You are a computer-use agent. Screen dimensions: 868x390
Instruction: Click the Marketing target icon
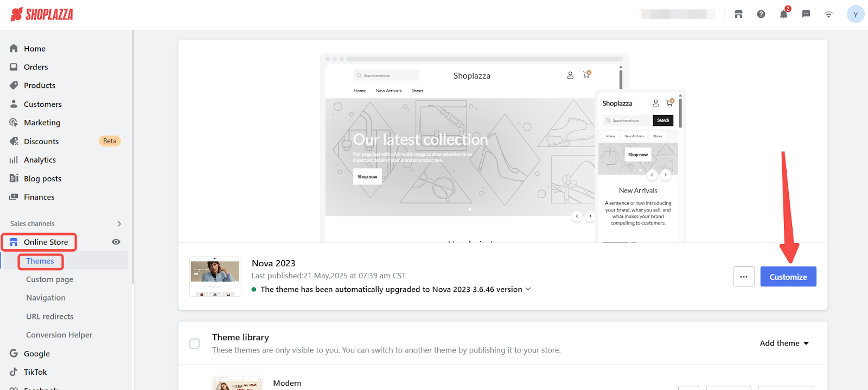pyautogui.click(x=14, y=123)
